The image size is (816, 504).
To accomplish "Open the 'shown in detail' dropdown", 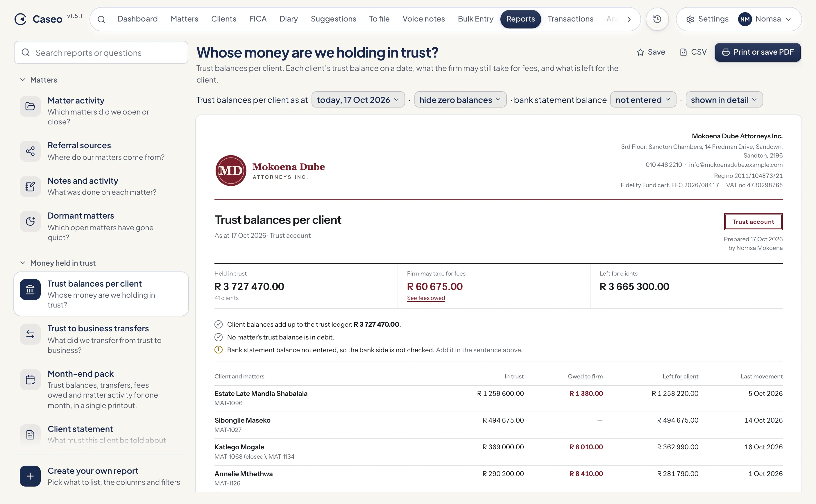I will pos(724,100).
